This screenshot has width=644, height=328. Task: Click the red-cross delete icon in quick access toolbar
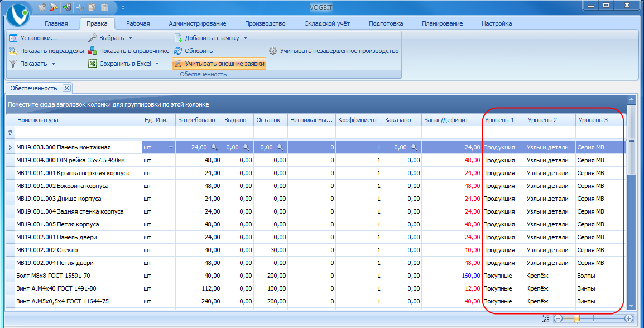(54, 7)
